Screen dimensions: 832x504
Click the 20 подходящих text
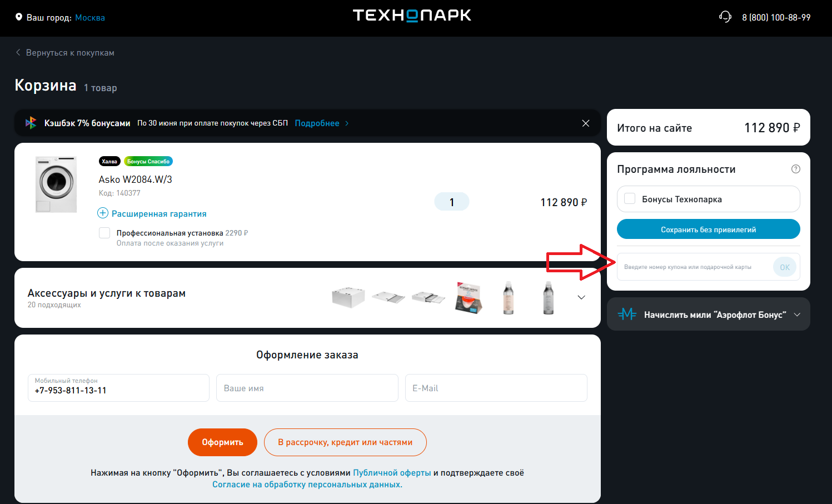[54, 305]
